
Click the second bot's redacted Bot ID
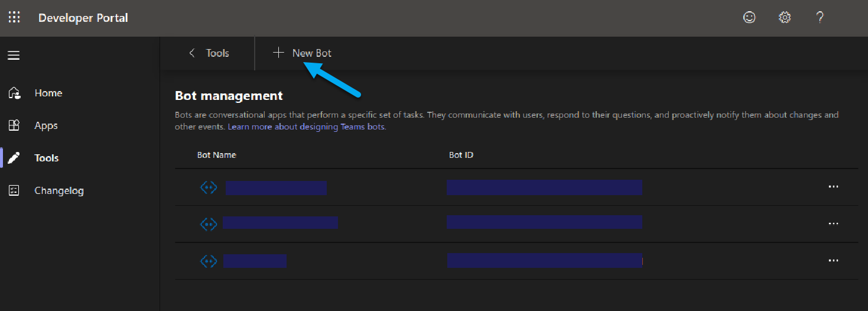544,222
